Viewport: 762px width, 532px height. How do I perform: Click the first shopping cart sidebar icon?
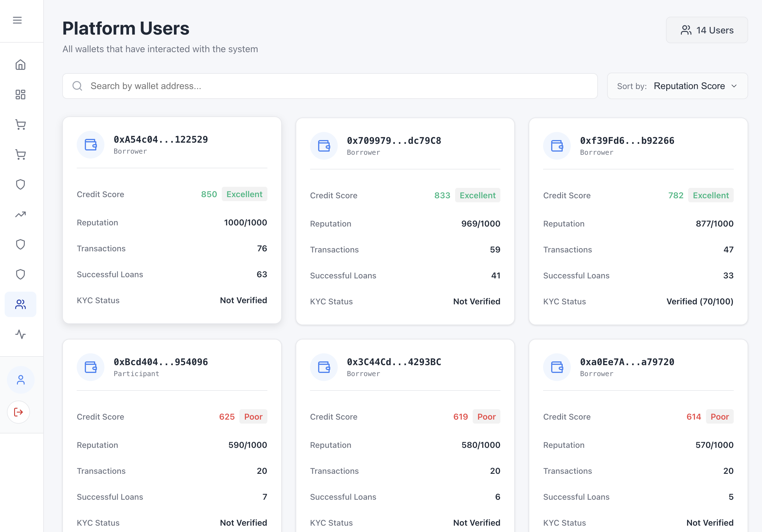coord(20,124)
